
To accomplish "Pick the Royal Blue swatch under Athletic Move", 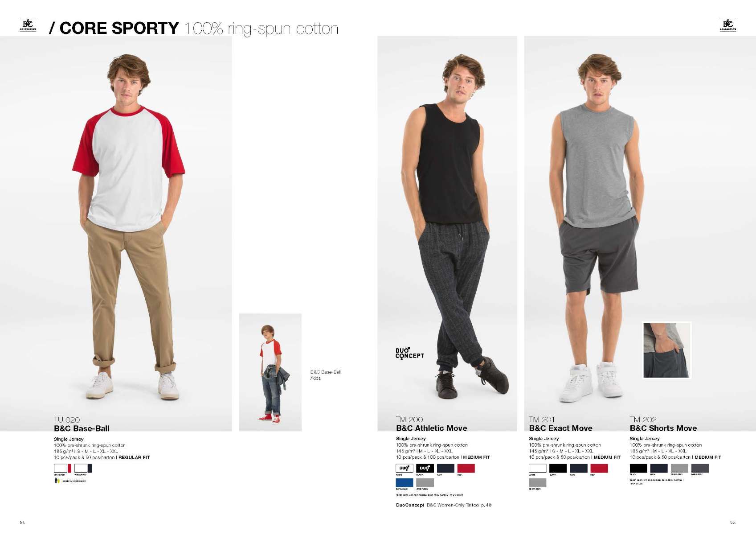I will tap(404, 483).
